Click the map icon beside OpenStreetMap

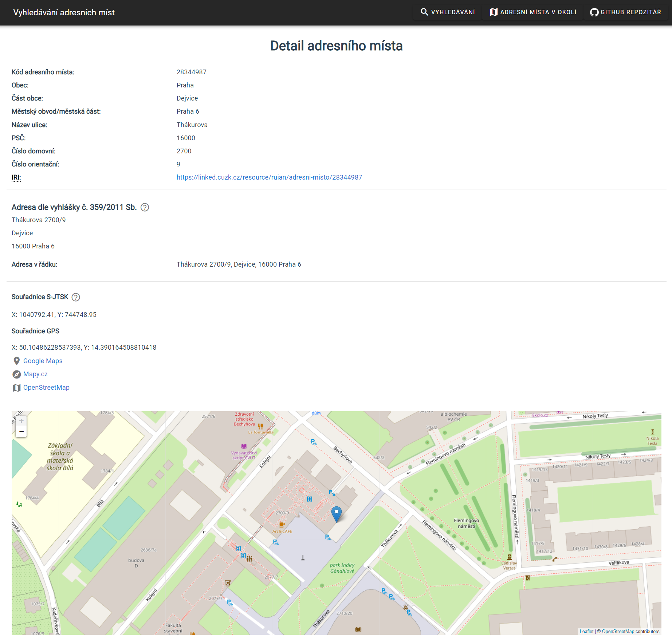tap(16, 388)
